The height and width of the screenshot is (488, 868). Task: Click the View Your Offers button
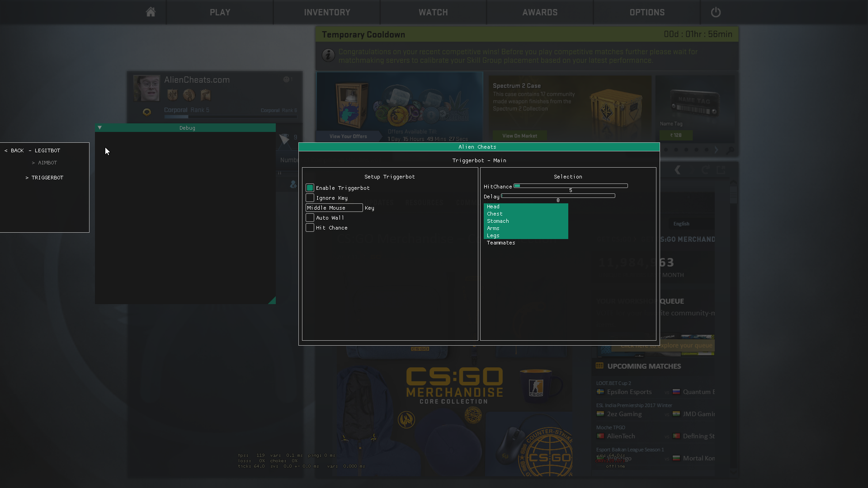(x=348, y=136)
